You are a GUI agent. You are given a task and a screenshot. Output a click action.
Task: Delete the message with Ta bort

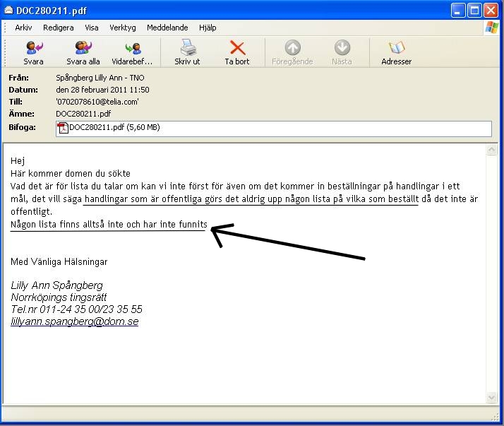[x=237, y=53]
